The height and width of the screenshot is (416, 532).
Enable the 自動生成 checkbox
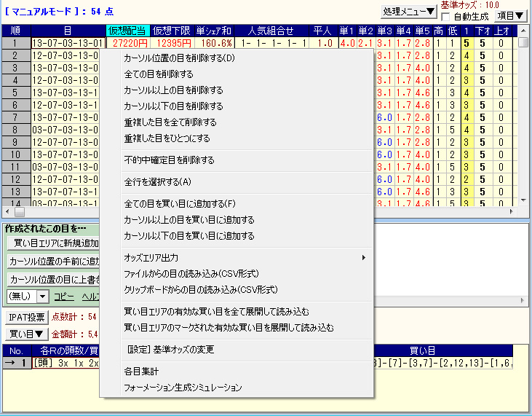click(446, 17)
